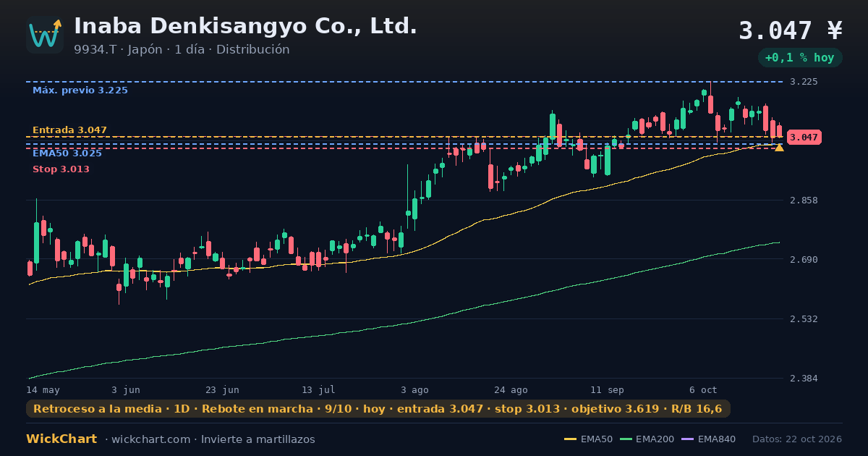The image size is (868, 456).
Task: Click the Máx. previo 3.225 label
Action: coord(80,90)
